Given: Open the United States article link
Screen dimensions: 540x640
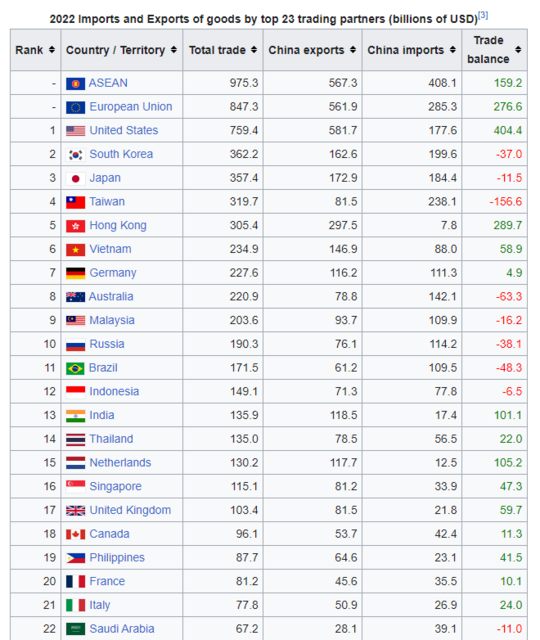Looking at the screenshot, I should [124, 130].
